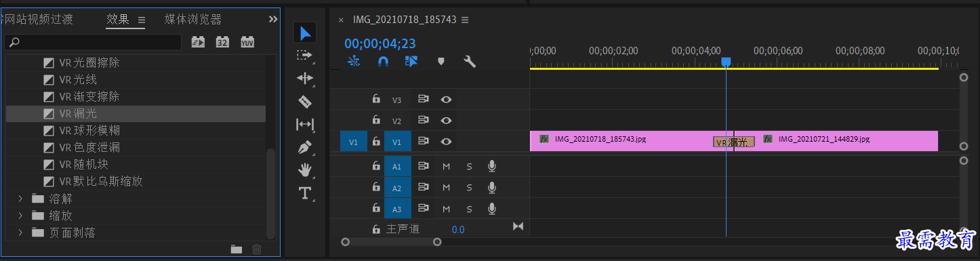Close the IMG_20210718_185743 sequence tab
Viewport: 980px width, 261px height.
pos(341,20)
